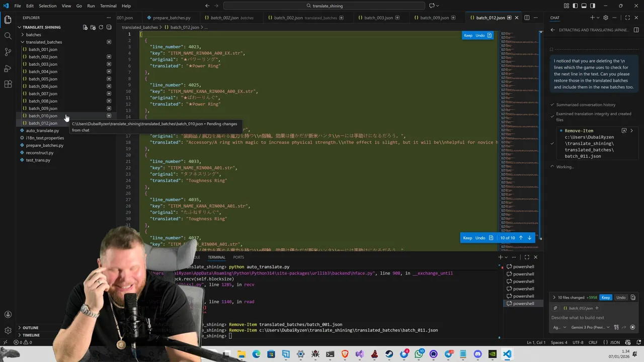This screenshot has height=362, width=644.
Task: Go back to chat sessions list
Action: [x=552, y=30]
